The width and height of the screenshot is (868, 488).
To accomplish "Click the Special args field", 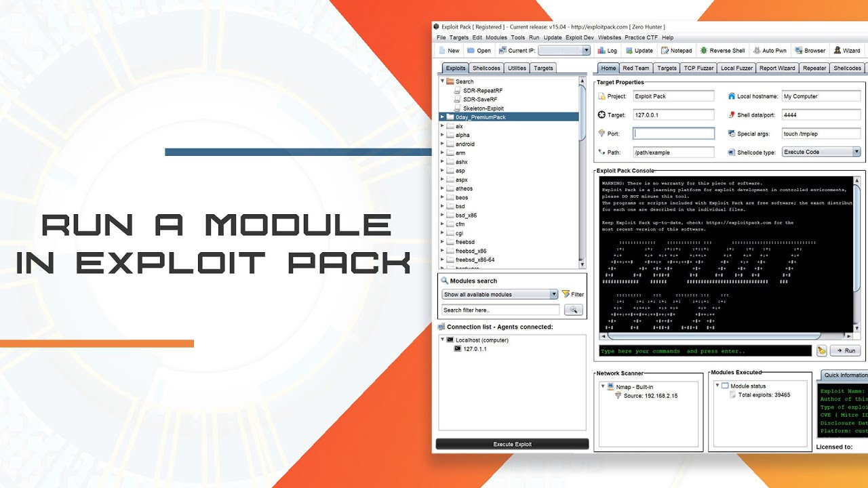I will tap(821, 134).
